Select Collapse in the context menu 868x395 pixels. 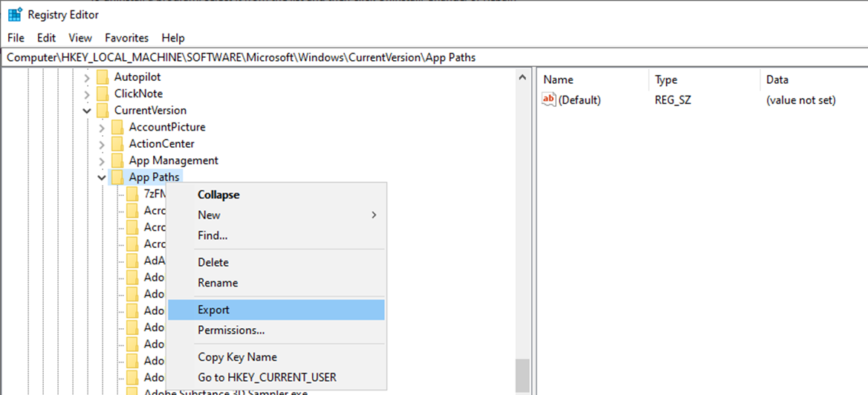(276, 195)
